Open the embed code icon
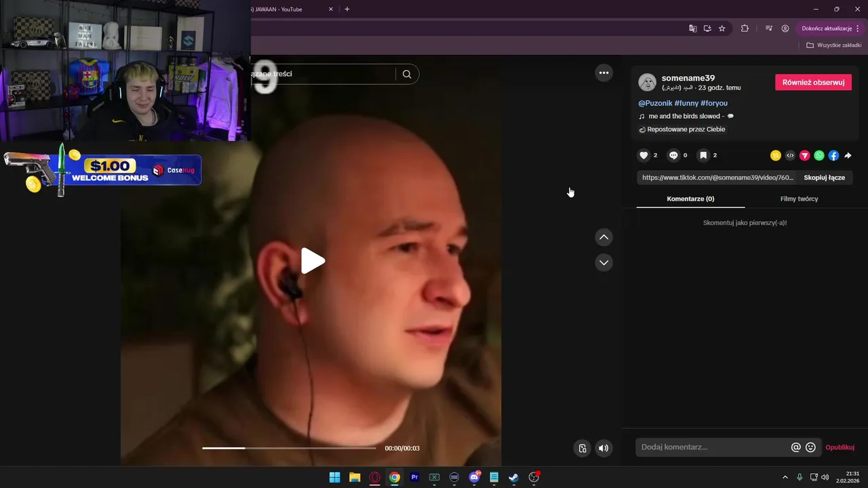 pos(790,155)
